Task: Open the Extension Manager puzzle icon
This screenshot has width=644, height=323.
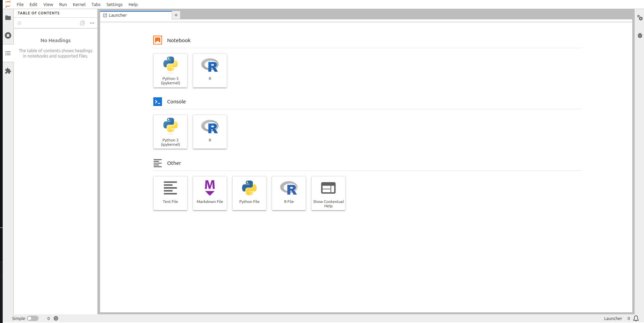Action: click(x=8, y=71)
